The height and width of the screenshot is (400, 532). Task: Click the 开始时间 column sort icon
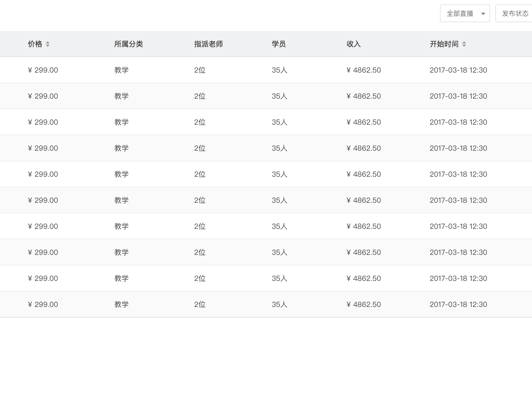click(464, 44)
